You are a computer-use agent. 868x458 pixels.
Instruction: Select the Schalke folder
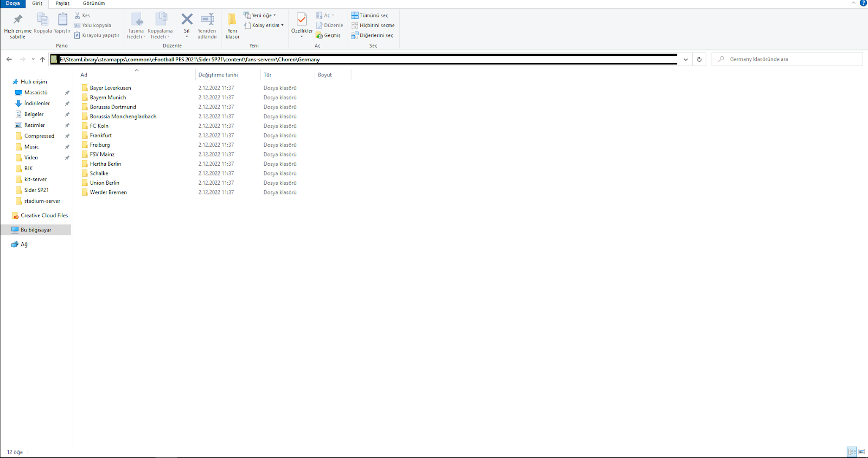point(99,173)
